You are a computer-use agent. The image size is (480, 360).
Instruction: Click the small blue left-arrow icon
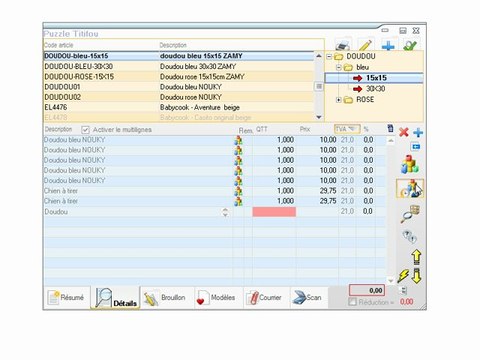(415, 147)
